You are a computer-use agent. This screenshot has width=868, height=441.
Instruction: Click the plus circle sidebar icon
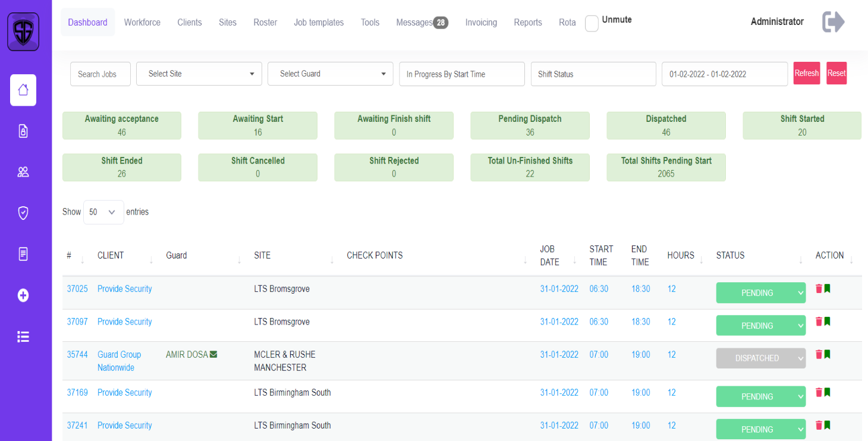(x=23, y=295)
